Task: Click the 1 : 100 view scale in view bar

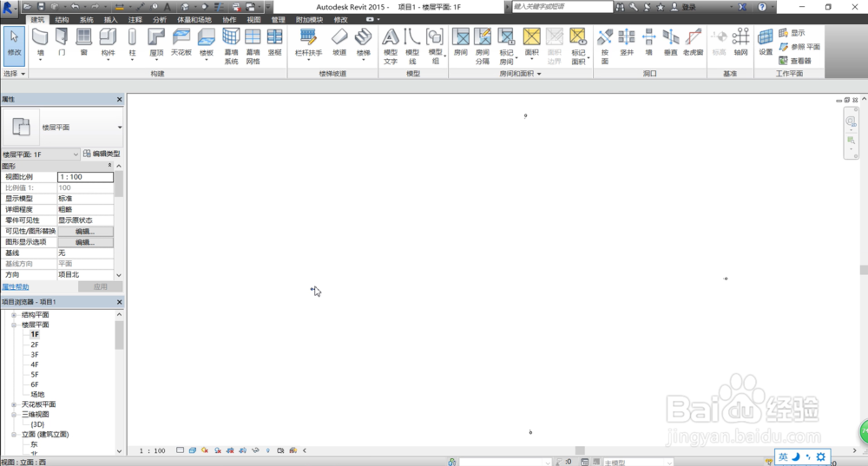Action: pyautogui.click(x=152, y=450)
